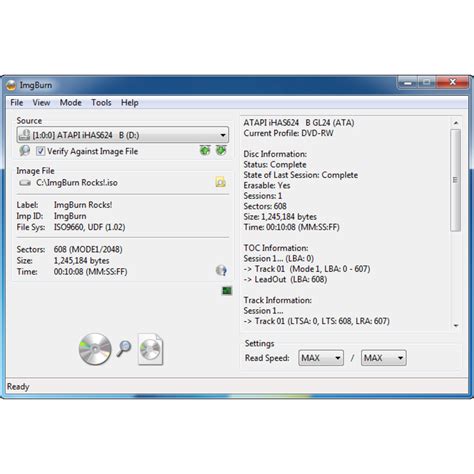The height and width of the screenshot is (474, 474).
Task: Click the magnifier between the disc icons
Action: (124, 348)
